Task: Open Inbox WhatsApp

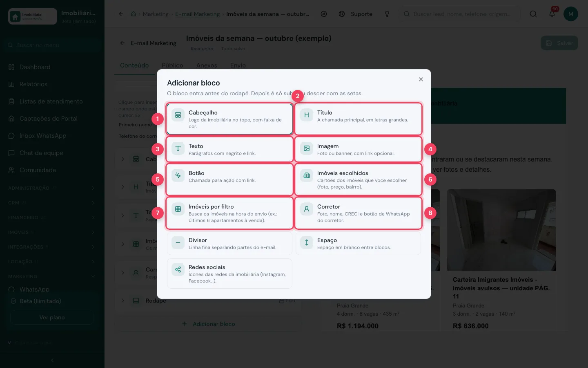Action: pos(52,136)
